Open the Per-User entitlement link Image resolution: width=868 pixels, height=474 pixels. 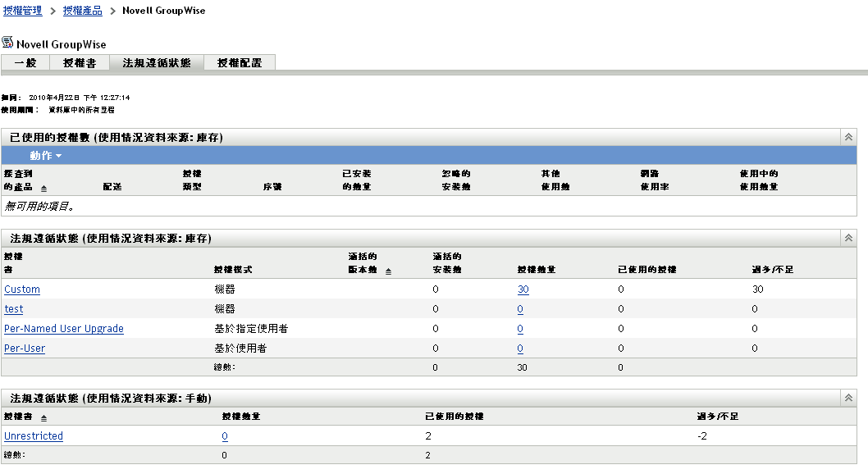click(x=25, y=349)
